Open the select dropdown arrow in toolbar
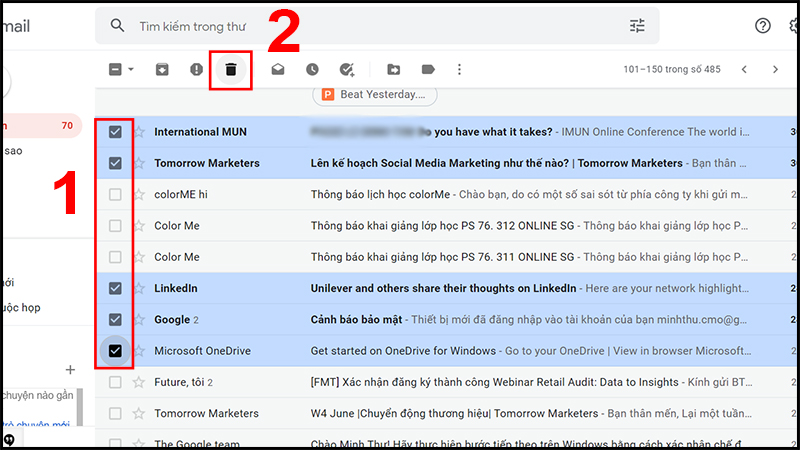 tap(131, 69)
